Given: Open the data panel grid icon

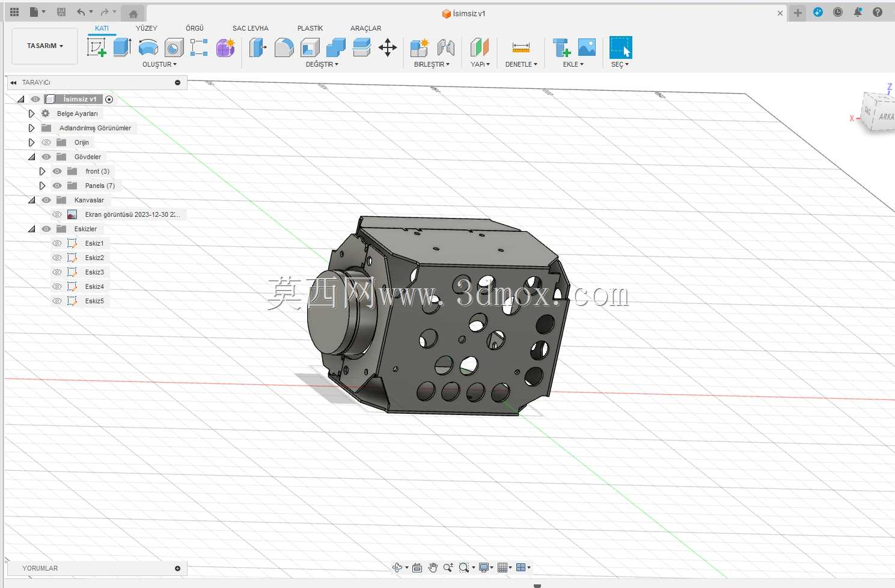Looking at the screenshot, I should pyautogui.click(x=14, y=12).
